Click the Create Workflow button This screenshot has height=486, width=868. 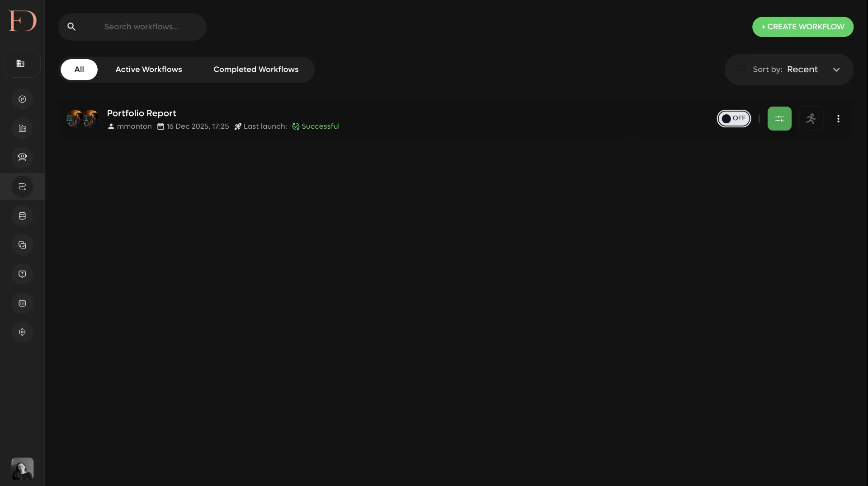(x=802, y=27)
